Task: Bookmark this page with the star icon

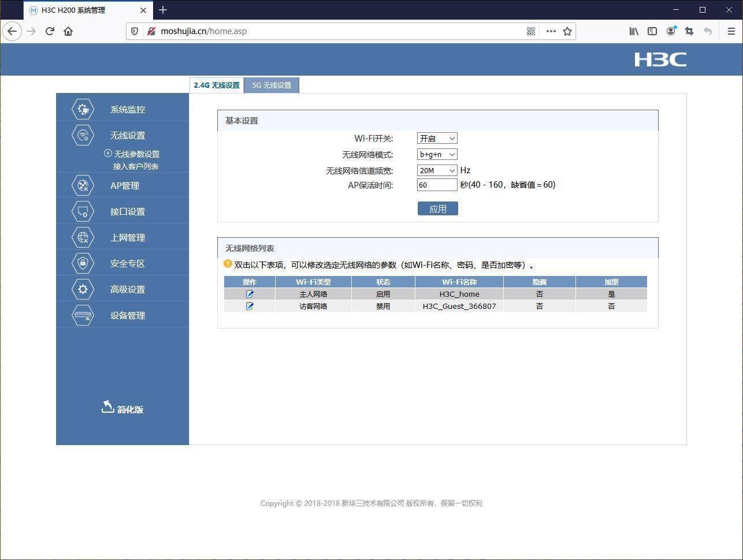Action: pyautogui.click(x=567, y=31)
